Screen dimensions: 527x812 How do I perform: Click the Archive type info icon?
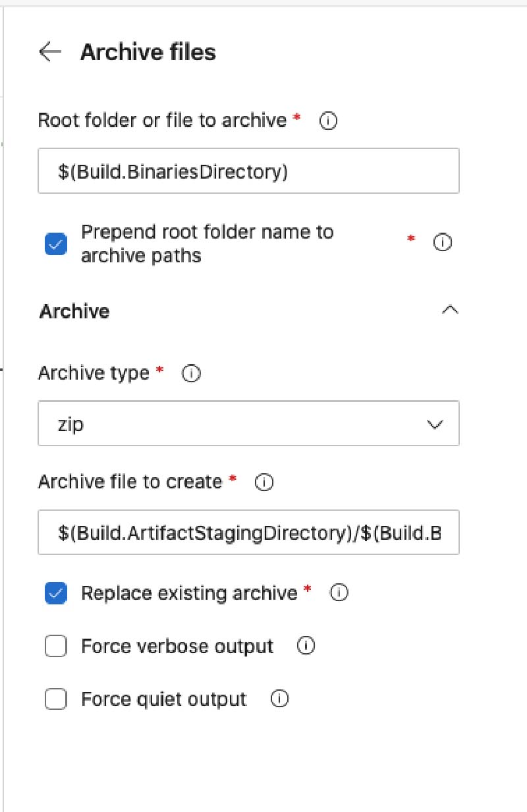(191, 374)
